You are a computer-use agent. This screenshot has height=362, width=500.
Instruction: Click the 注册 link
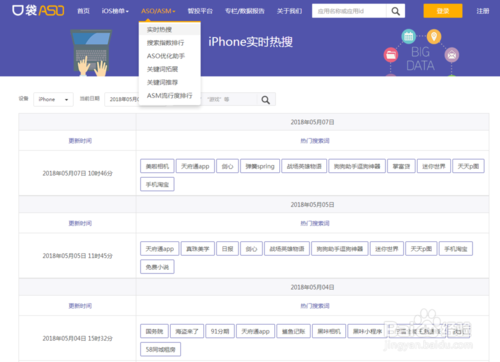pyautogui.click(x=482, y=11)
